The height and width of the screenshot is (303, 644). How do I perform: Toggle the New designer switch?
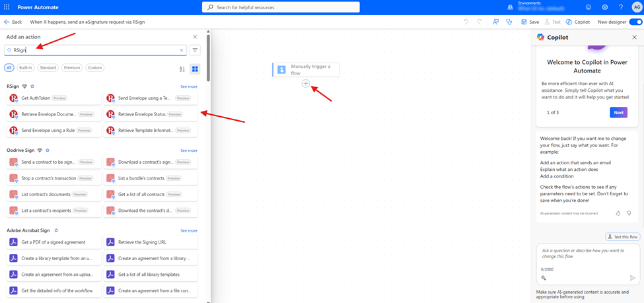click(x=635, y=22)
